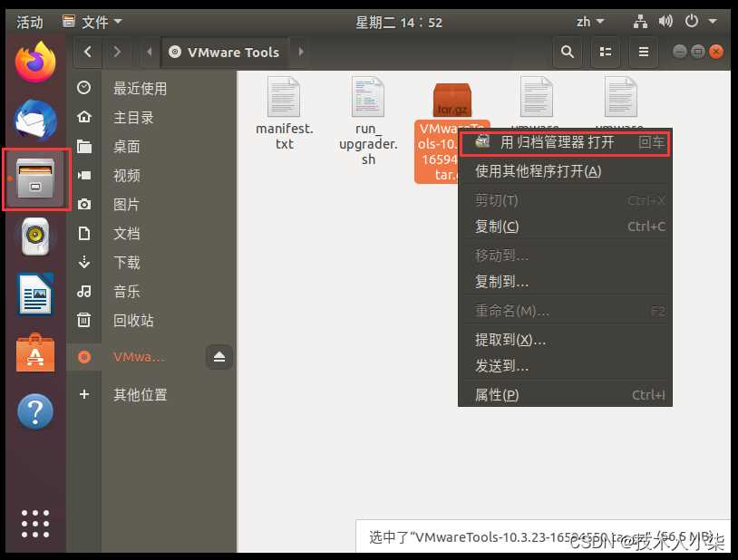Eject the VMware Tools disc
Viewport: 738px width, 560px height.
pos(218,357)
